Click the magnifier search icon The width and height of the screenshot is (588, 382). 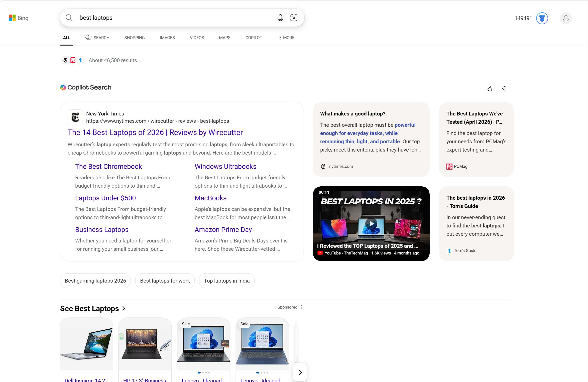tap(69, 18)
